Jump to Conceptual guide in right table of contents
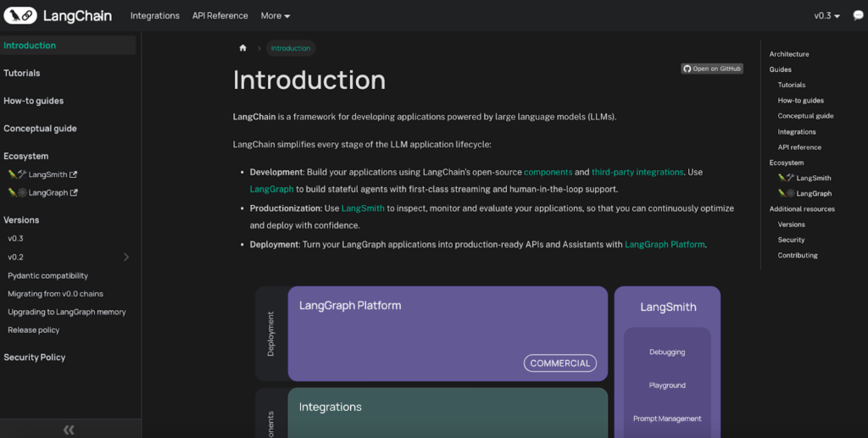 click(x=805, y=115)
